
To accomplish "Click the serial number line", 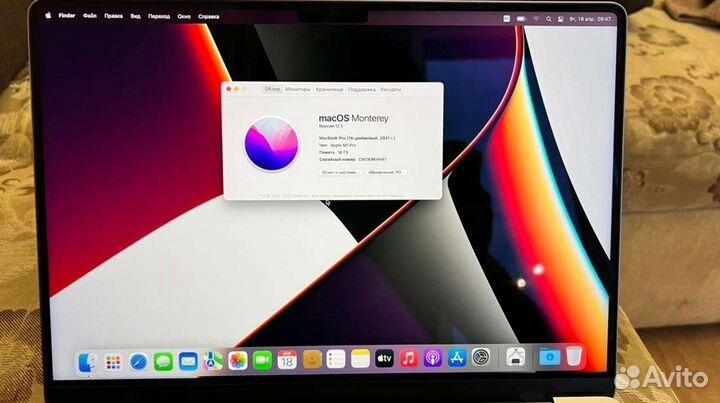I will pos(353,159).
